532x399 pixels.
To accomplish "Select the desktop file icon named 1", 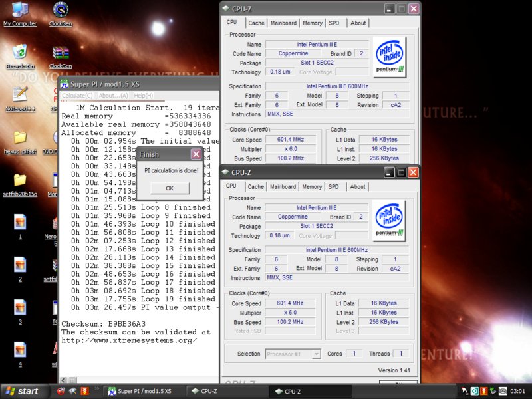I will (x=20, y=227).
